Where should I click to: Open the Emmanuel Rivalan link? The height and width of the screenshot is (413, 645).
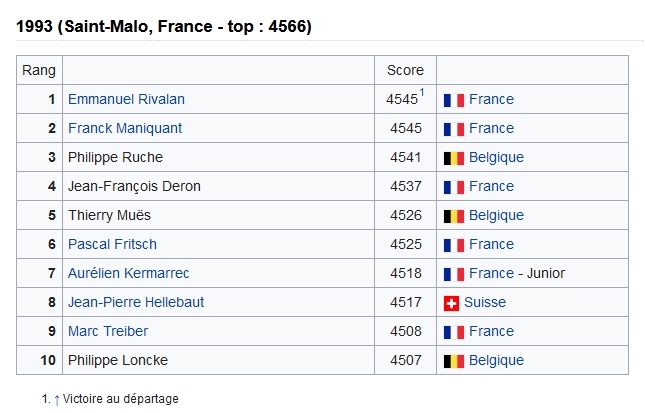(x=126, y=99)
